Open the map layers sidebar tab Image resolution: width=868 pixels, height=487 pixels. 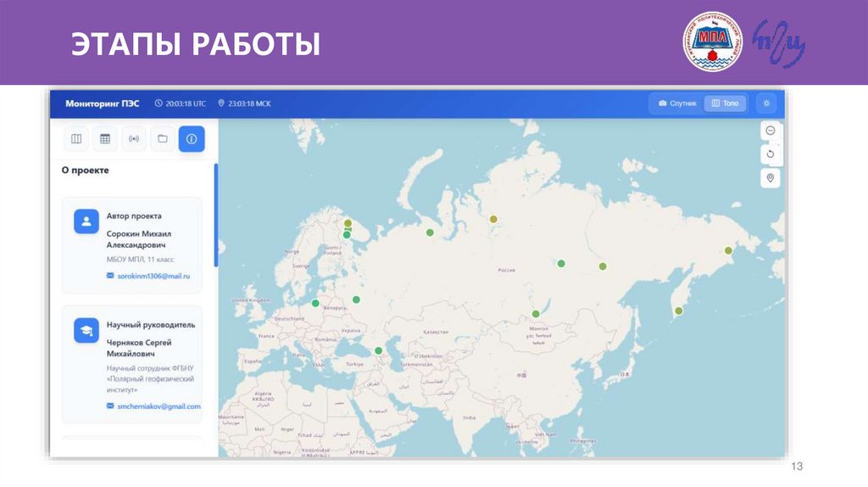[x=76, y=139]
